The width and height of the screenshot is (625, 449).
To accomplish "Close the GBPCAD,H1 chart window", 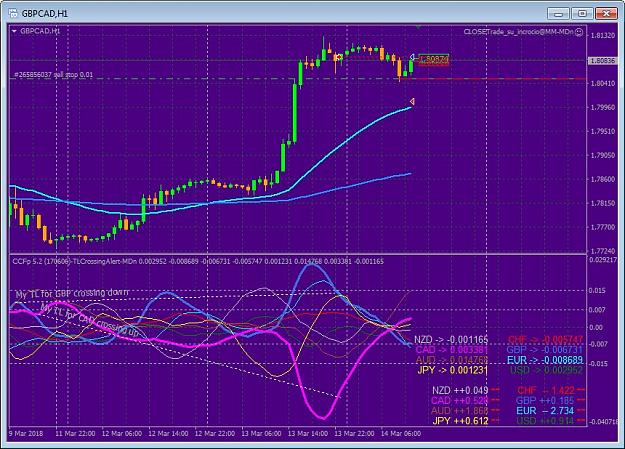I will click(606, 14).
